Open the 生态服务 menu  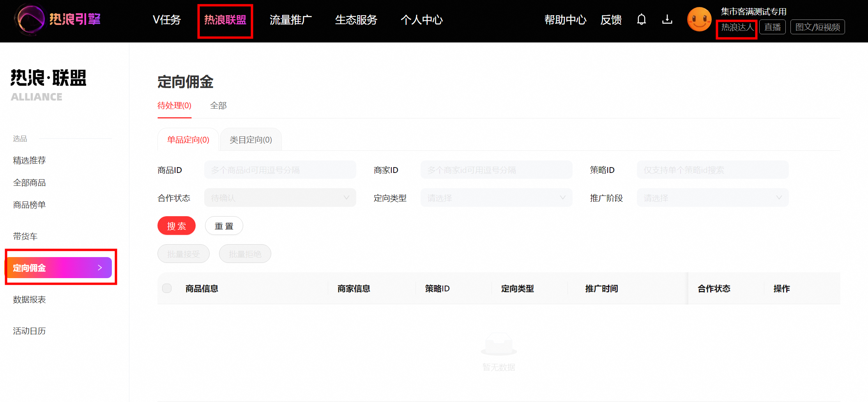click(356, 19)
